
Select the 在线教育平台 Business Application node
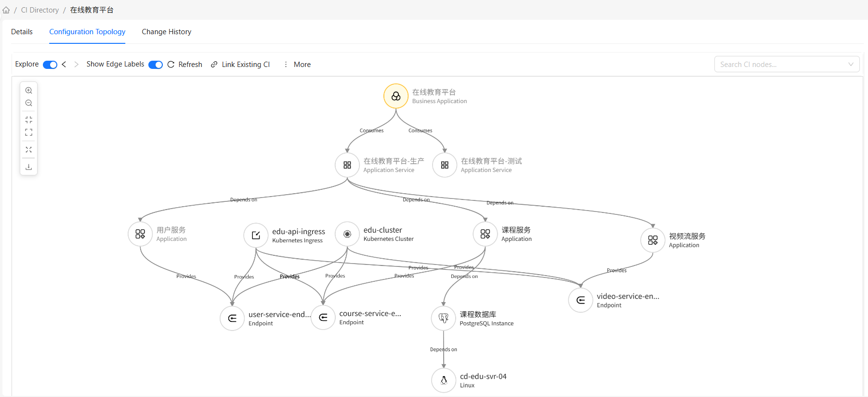pyautogui.click(x=396, y=96)
